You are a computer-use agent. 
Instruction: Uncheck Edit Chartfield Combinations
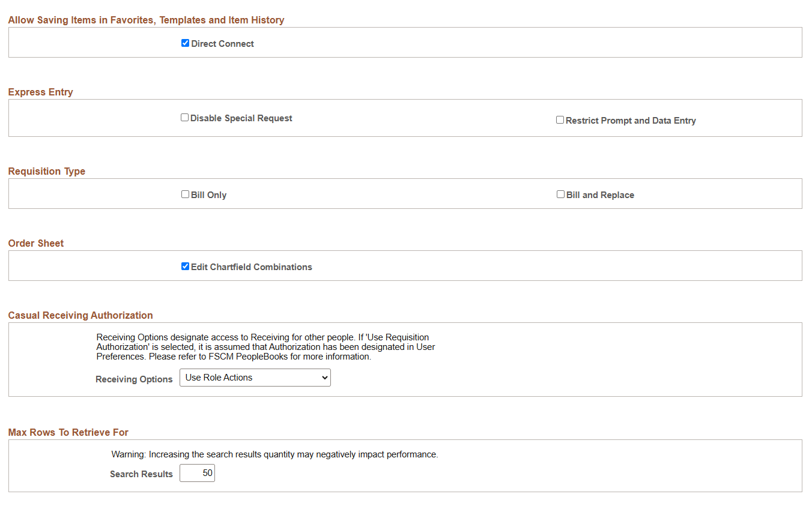[x=185, y=267]
